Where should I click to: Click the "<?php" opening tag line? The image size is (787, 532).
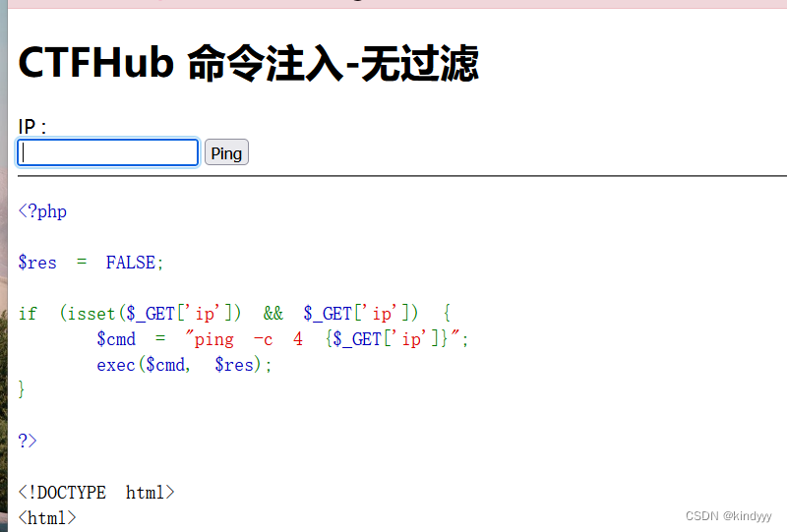[42, 211]
